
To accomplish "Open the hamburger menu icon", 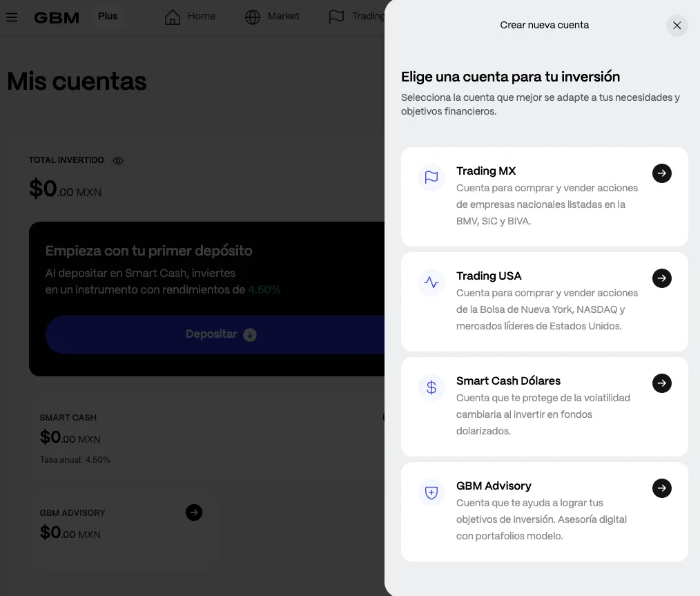I will click(12, 17).
